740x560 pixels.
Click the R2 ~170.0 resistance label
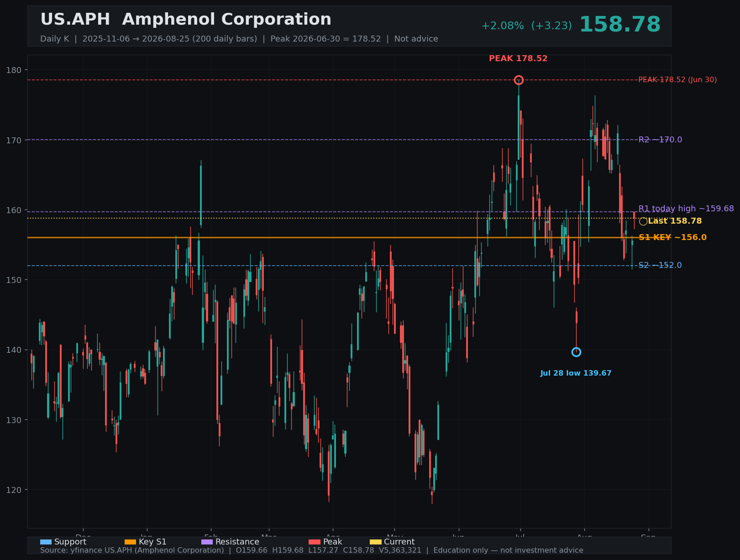coord(660,140)
